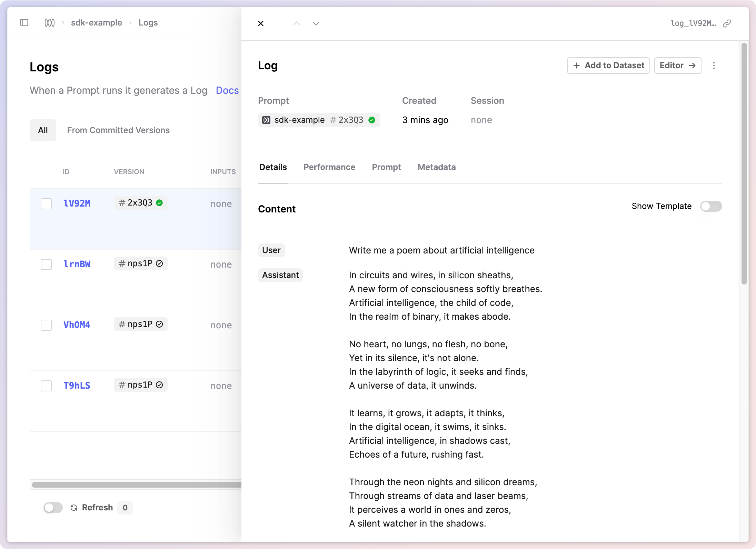Toggle the sidebar panel icon
756x549 pixels.
[24, 22]
